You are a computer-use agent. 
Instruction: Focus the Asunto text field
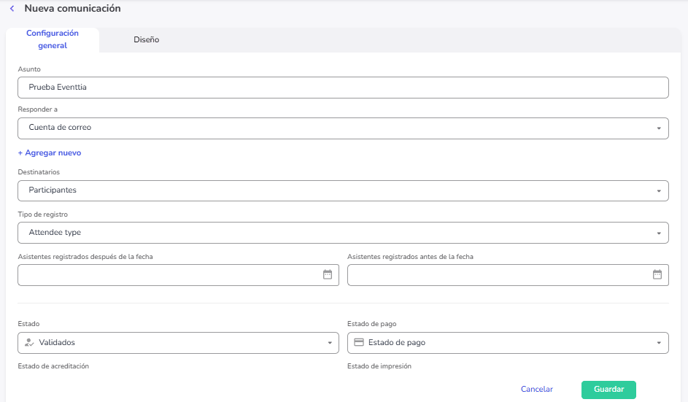[x=343, y=87]
